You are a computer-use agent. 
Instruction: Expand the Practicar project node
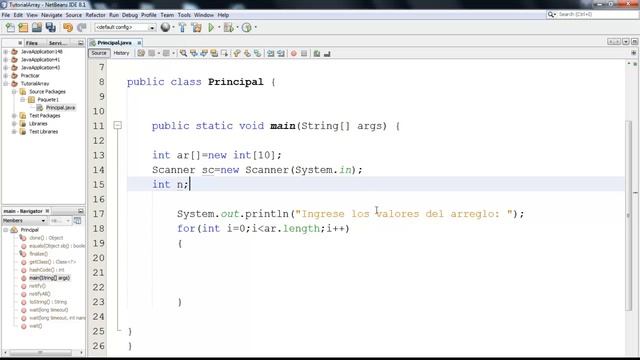pos(6,76)
